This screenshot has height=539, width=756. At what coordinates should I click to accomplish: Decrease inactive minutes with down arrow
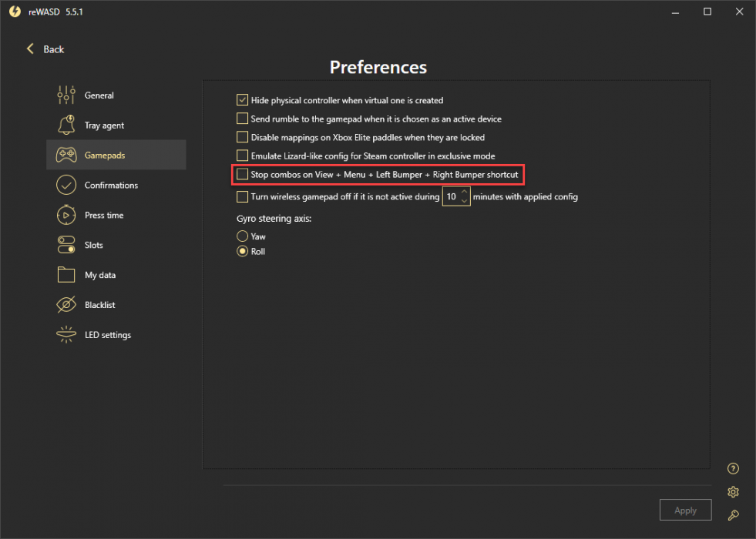tap(464, 201)
